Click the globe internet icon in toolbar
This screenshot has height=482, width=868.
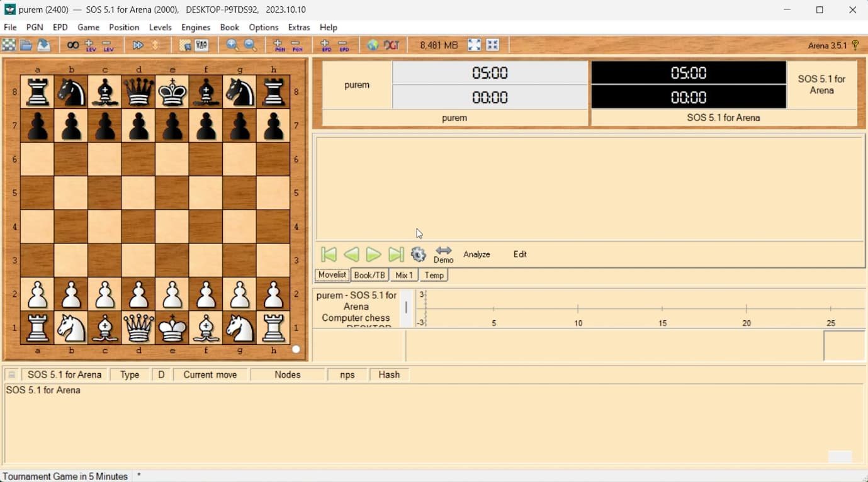[373, 45]
